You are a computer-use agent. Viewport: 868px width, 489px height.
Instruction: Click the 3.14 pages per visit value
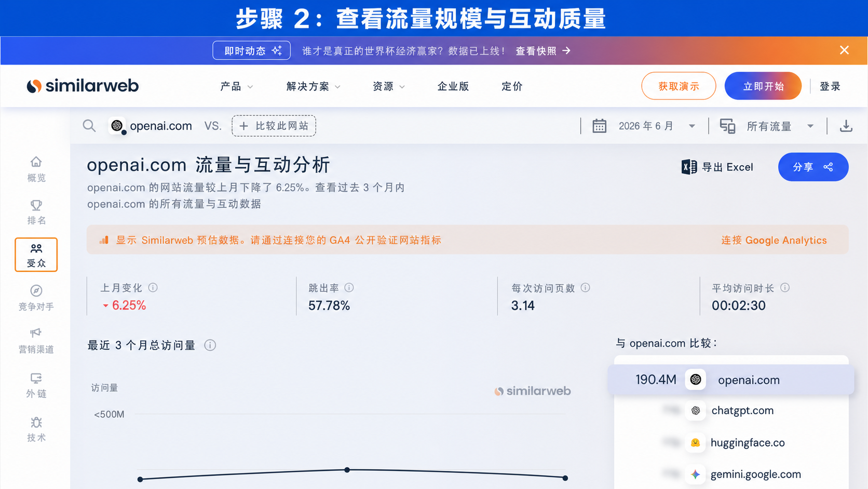tap(523, 306)
